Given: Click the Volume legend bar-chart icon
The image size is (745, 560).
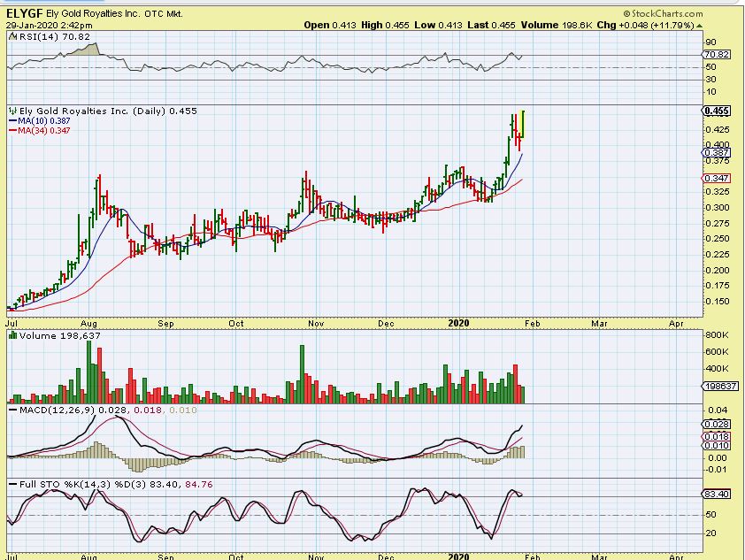Looking at the screenshot, I should [x=12, y=336].
